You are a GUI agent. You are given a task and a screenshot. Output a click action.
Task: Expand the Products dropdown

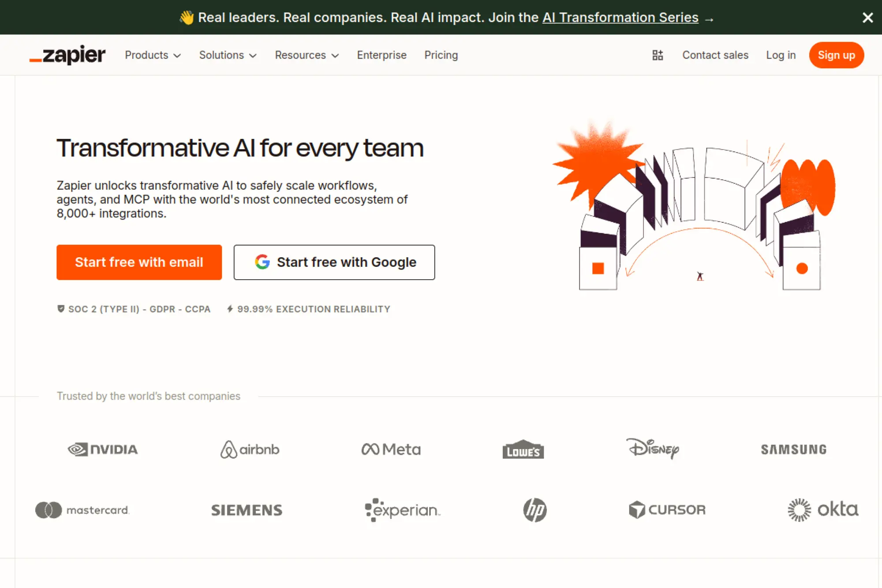click(x=153, y=55)
